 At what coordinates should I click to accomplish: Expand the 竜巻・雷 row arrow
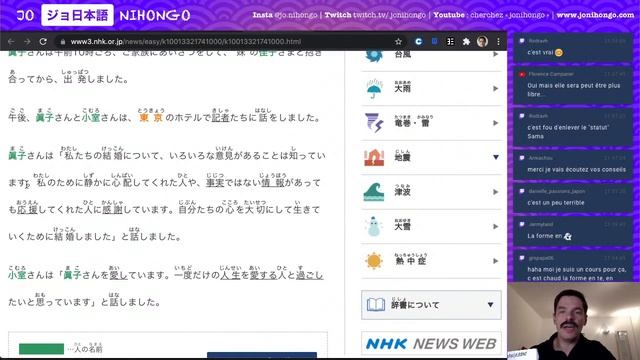[x=496, y=123]
